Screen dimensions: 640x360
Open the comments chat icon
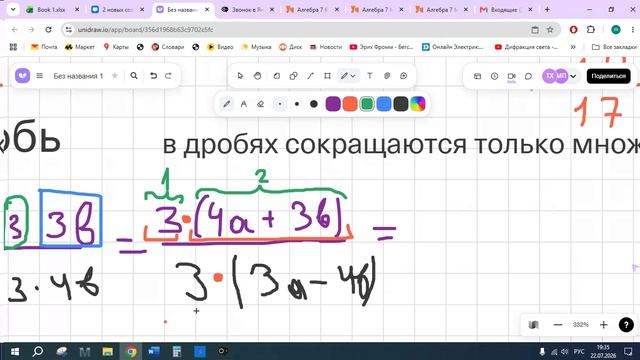[528, 76]
